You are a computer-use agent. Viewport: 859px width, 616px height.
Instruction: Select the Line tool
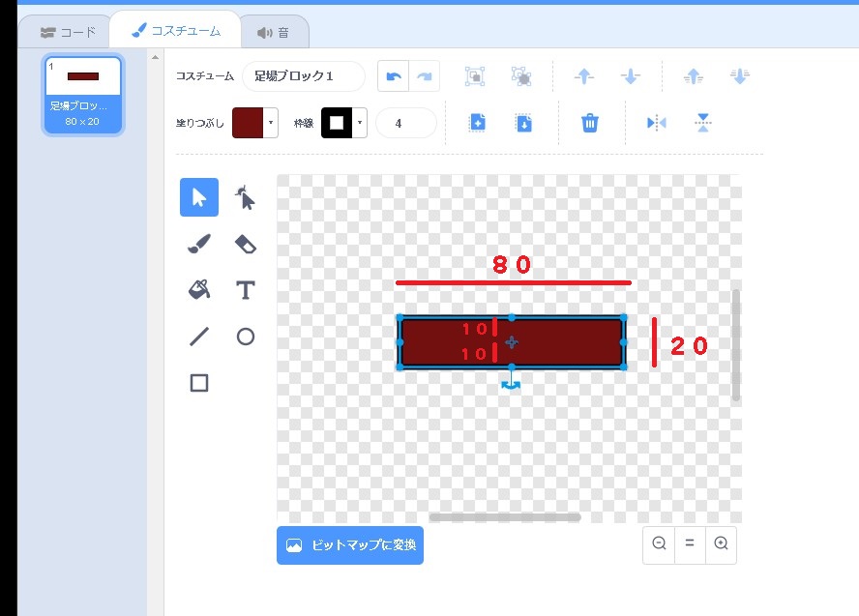pyautogui.click(x=199, y=337)
